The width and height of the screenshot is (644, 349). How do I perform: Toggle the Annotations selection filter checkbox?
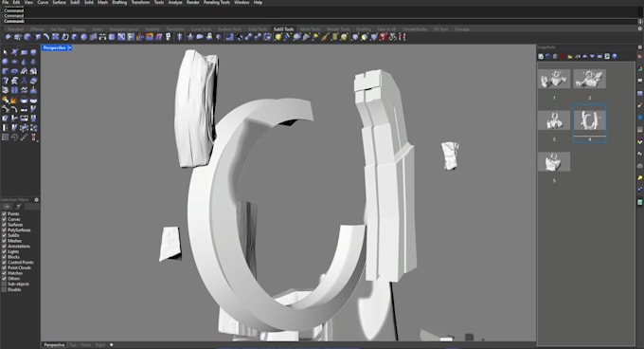click(x=4, y=247)
